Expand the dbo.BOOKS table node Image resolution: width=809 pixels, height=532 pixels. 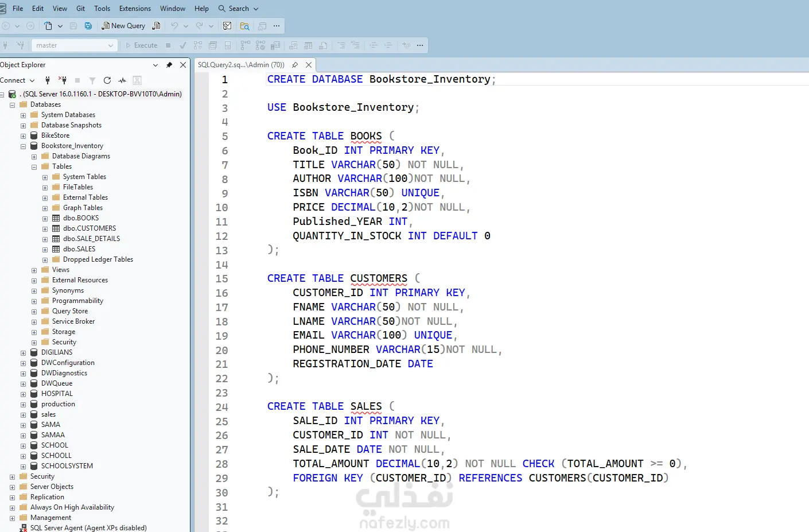coord(45,219)
